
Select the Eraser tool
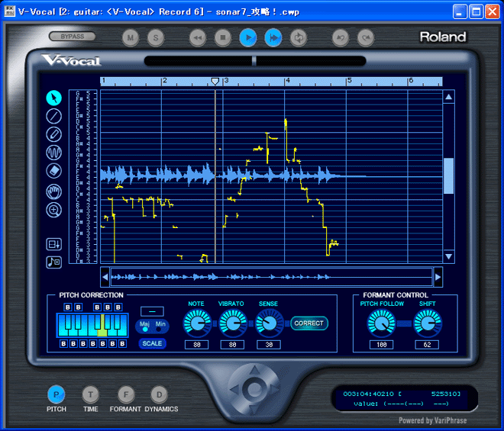[x=53, y=171]
